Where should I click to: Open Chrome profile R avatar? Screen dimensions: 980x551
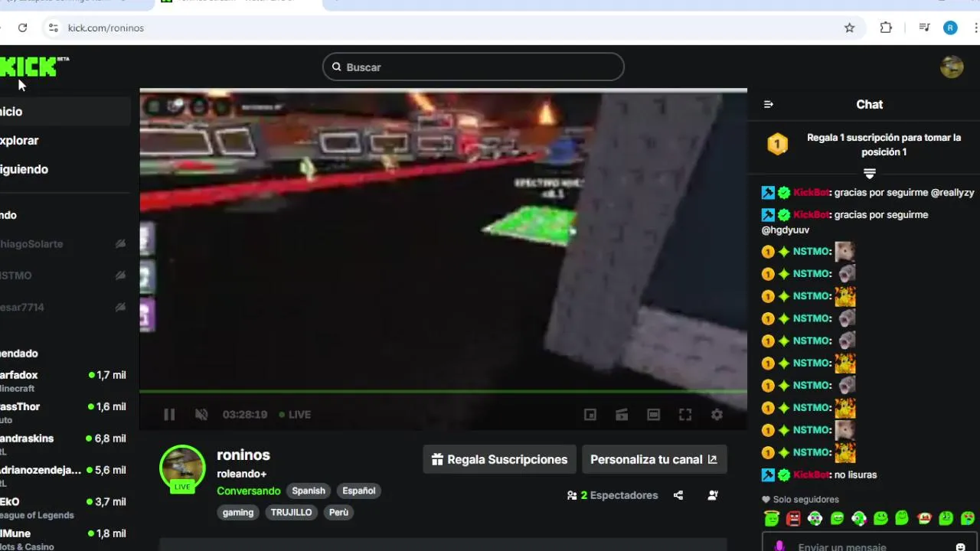click(950, 28)
